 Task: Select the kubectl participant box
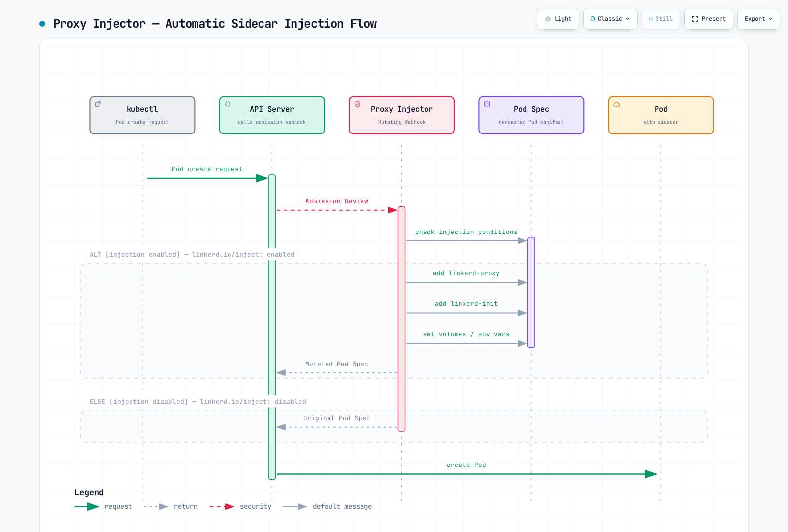142,115
